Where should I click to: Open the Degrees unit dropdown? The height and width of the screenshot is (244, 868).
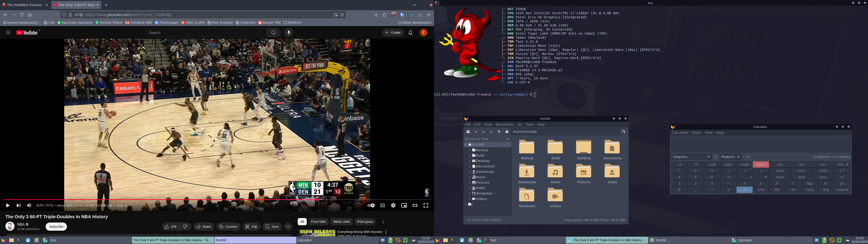tap(691, 157)
